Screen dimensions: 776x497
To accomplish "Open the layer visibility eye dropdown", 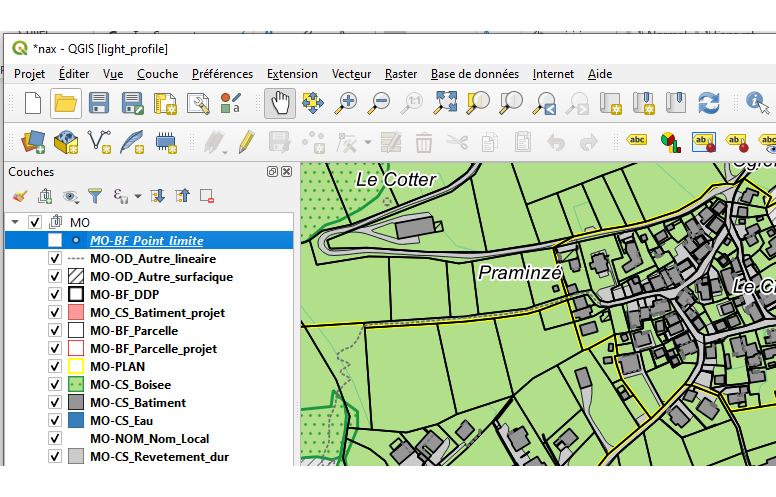I will (71, 196).
